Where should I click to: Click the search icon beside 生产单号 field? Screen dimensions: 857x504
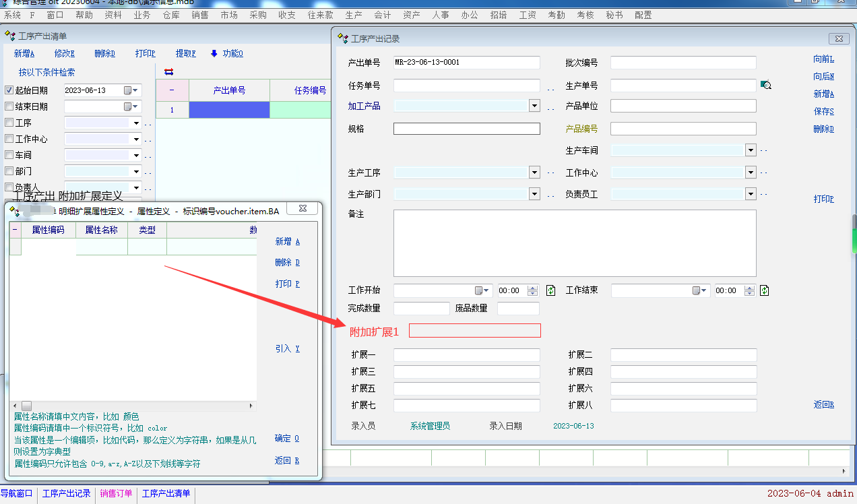(x=765, y=85)
